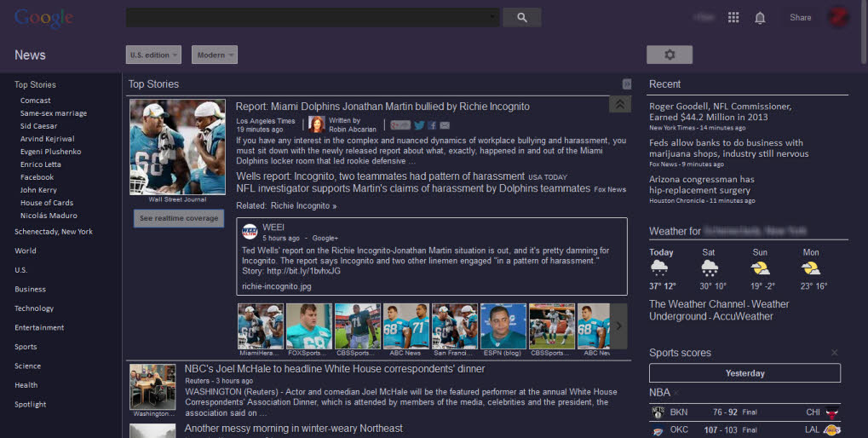
Task: Click the Oklahoma City Thunder logo
Action: click(x=658, y=429)
